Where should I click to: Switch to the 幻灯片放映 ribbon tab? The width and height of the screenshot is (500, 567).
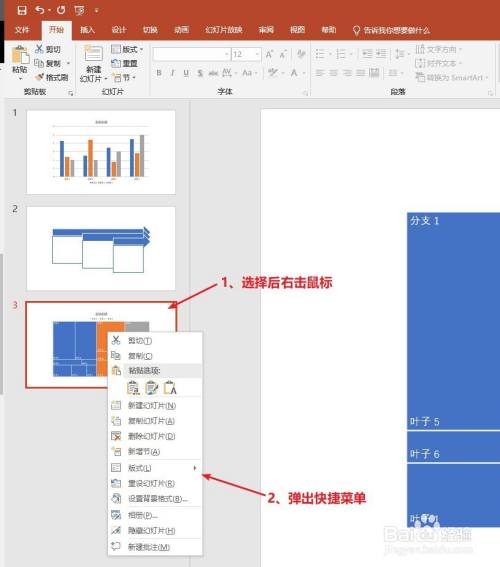pos(224,30)
